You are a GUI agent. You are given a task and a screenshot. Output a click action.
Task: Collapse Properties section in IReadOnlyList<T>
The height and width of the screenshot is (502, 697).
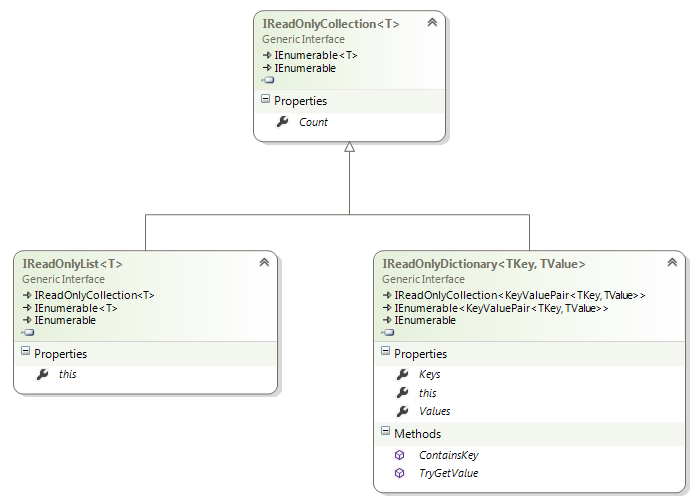[26, 351]
